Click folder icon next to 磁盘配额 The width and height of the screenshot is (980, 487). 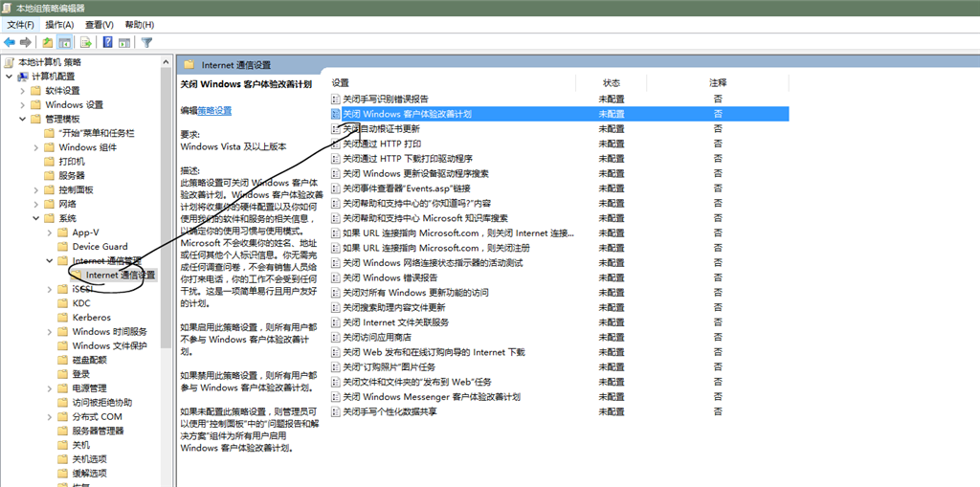coord(62,360)
